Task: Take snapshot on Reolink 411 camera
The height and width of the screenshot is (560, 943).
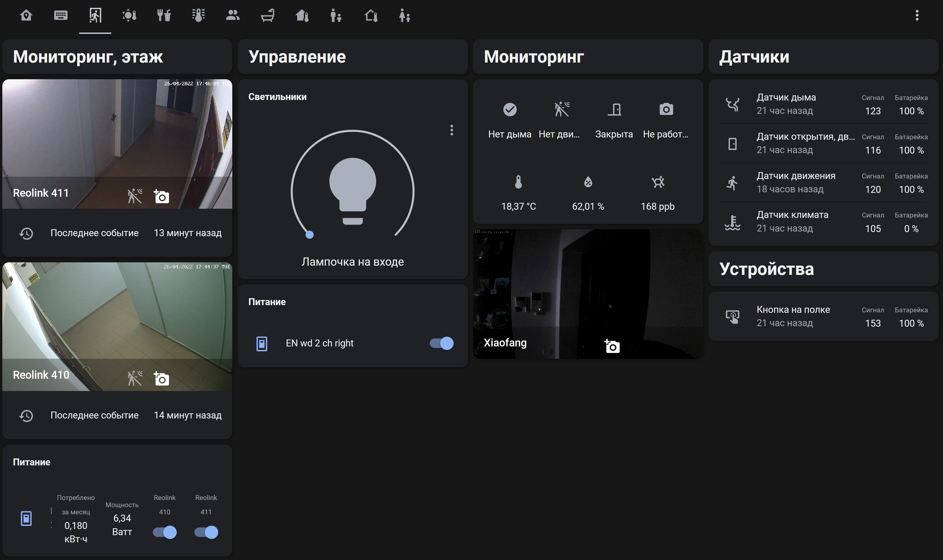Action: [162, 197]
